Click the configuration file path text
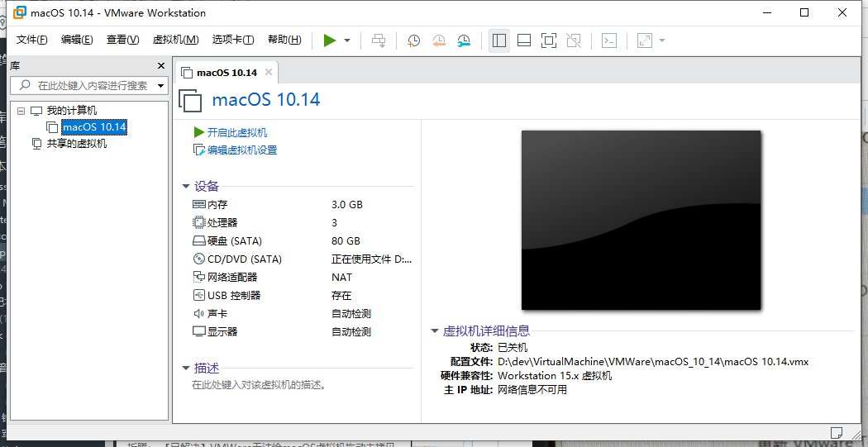The width and height of the screenshot is (868, 447). tap(653, 362)
